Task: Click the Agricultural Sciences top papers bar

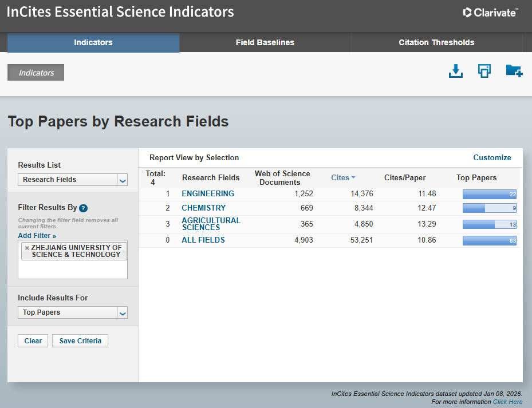Action: 489,224
